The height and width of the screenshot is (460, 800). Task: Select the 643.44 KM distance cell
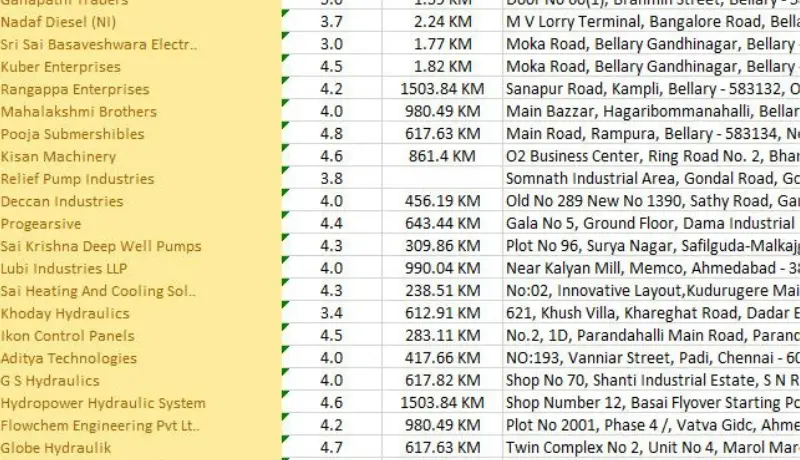click(442, 224)
